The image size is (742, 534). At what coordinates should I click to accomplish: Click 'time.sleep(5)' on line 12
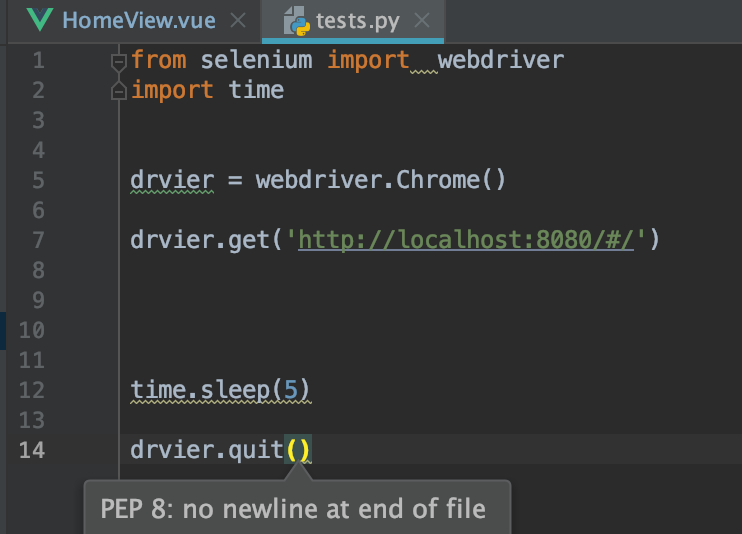221,390
